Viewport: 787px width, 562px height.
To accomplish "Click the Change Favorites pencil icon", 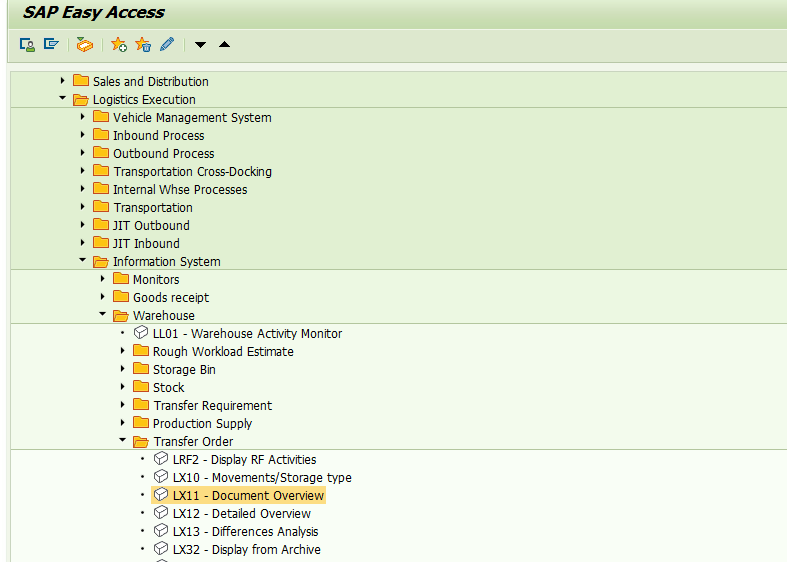I will (x=167, y=44).
